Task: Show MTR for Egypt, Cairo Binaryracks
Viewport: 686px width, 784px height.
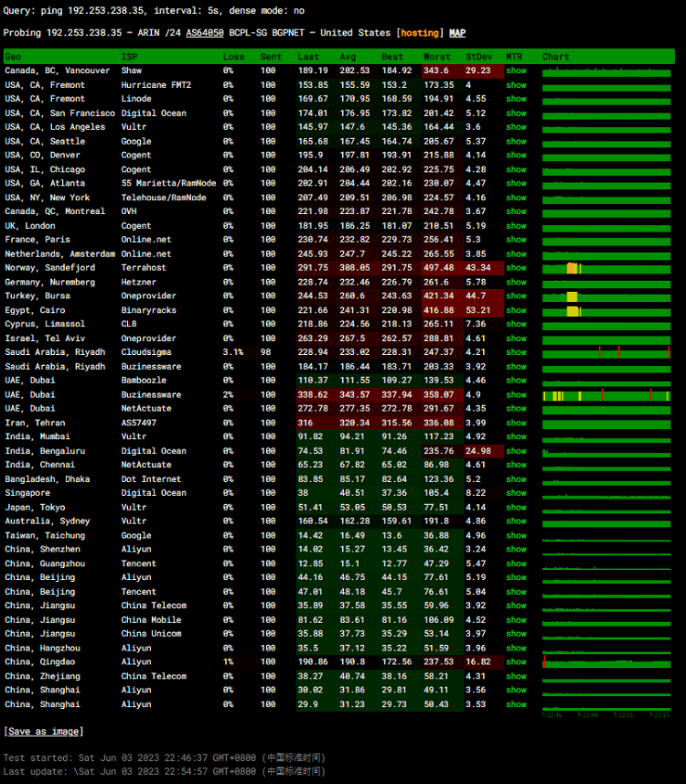Action: (x=516, y=310)
